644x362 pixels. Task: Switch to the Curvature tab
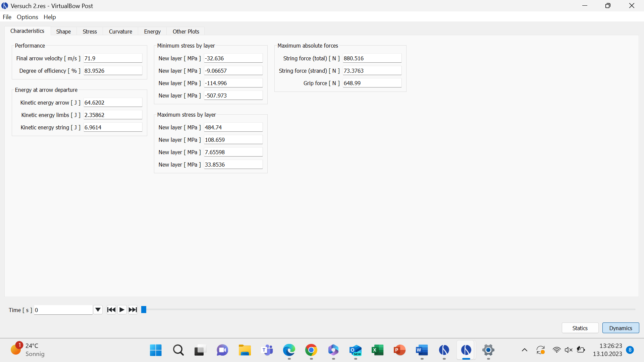[120, 32]
